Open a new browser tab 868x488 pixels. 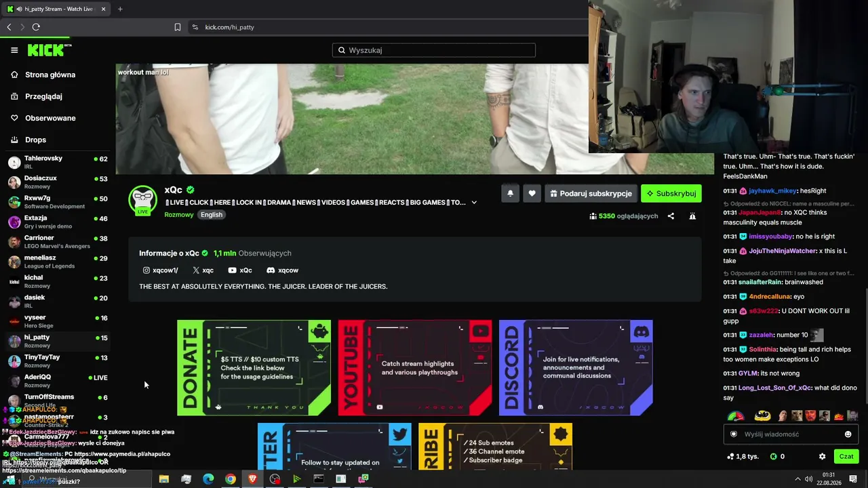tap(120, 9)
